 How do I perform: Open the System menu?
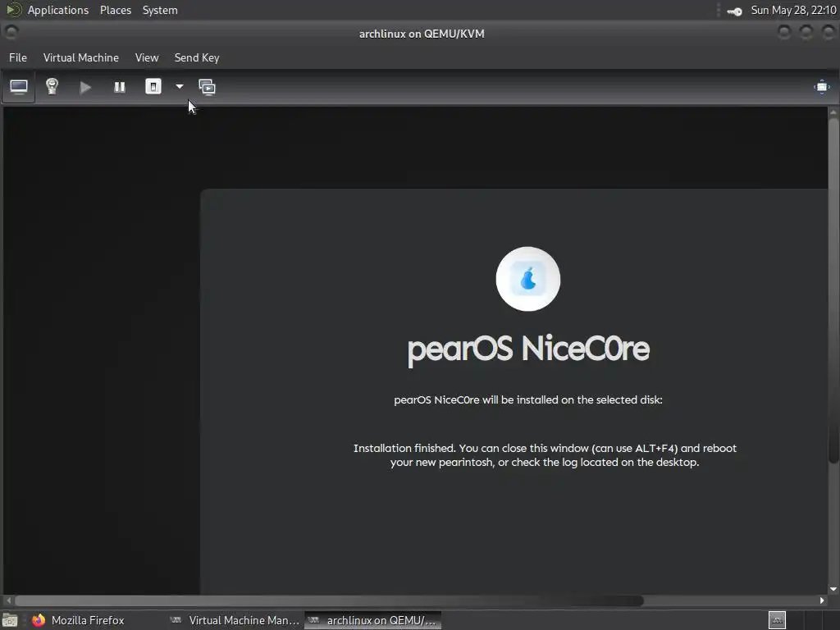[160, 10]
